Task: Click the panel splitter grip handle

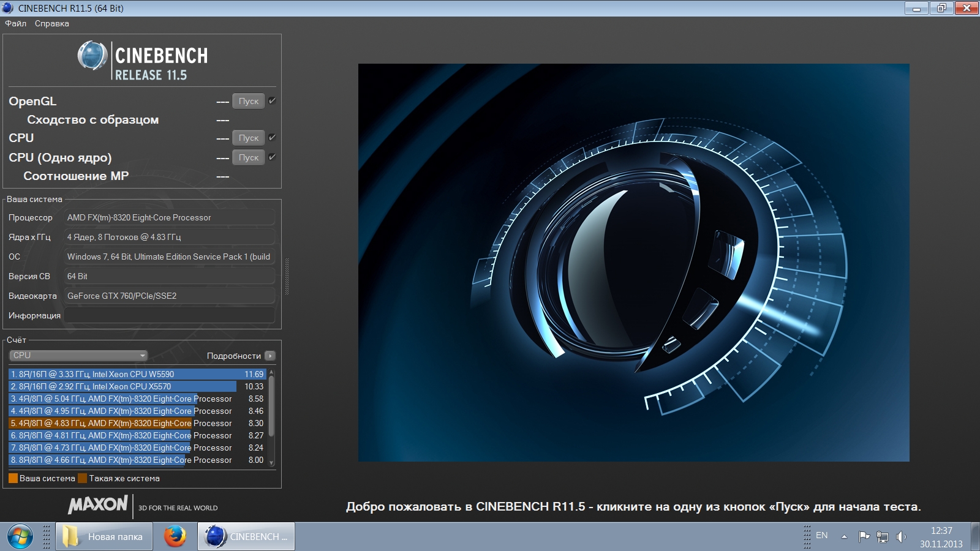Action: (287, 276)
